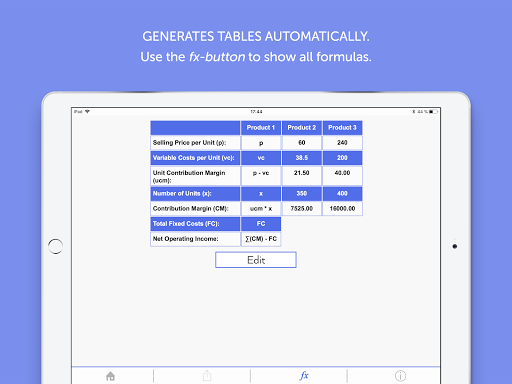Tap the Home icon in bottom toolbar
Viewport: 512px width, 384px height.
110,376
